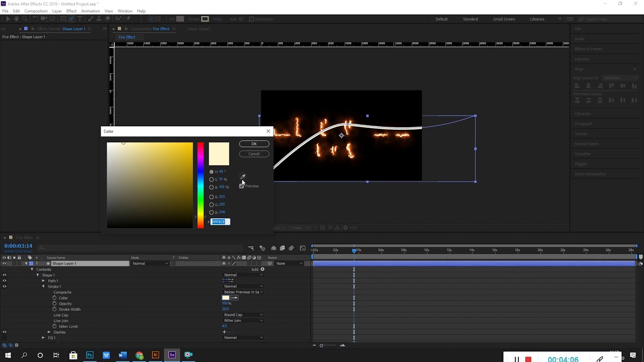This screenshot has height=362, width=644.
Task: Open the Edit menu
Action: tap(17, 11)
